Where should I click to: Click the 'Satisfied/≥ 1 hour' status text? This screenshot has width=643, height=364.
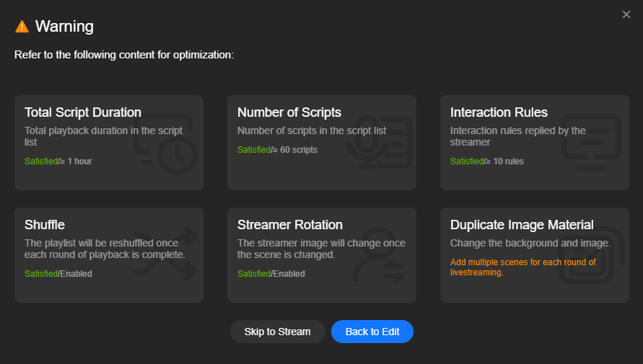click(x=58, y=161)
